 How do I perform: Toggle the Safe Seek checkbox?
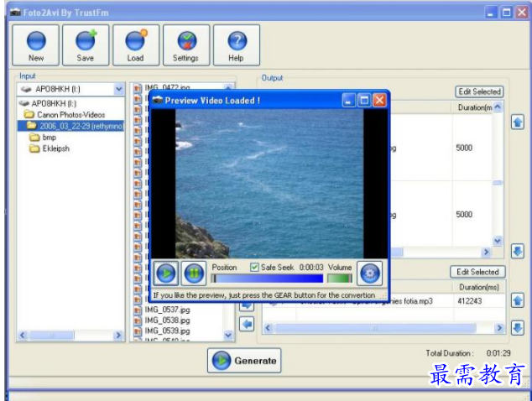pyautogui.click(x=254, y=268)
